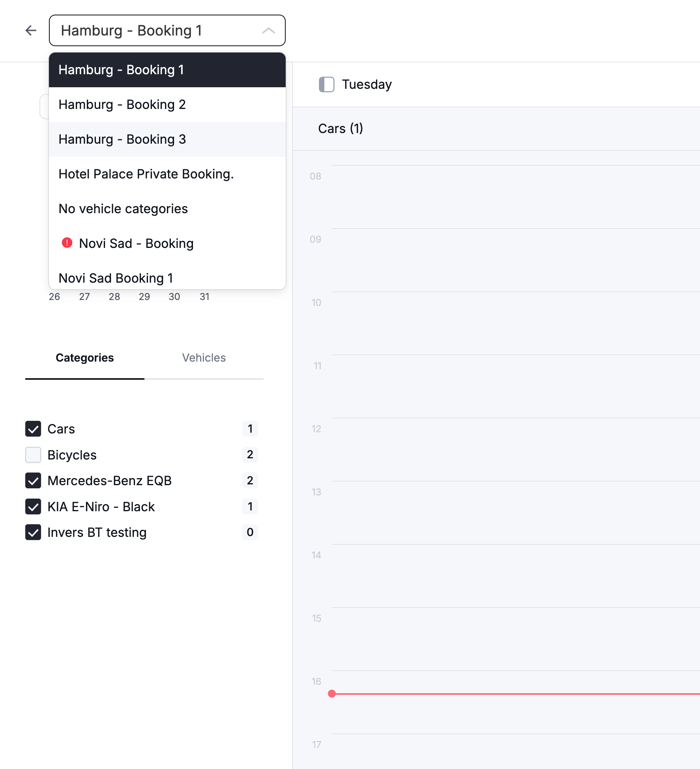Image resolution: width=700 pixels, height=769 pixels.
Task: Select day 28 in the calendar
Action: pos(114,296)
